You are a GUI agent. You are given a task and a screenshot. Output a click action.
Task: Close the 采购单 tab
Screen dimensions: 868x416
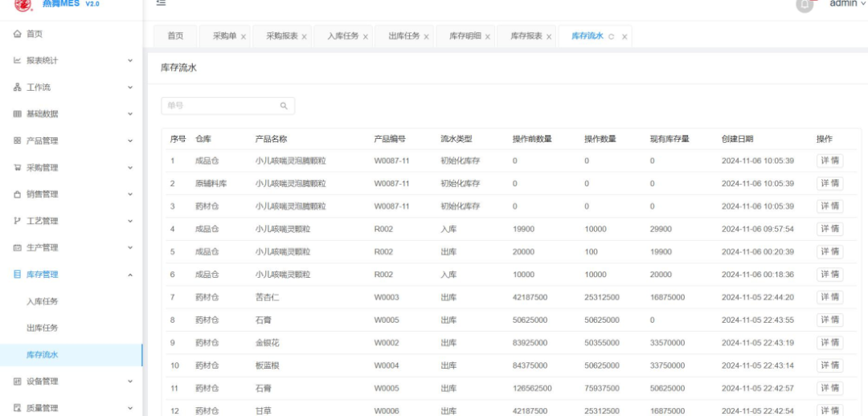pyautogui.click(x=244, y=37)
